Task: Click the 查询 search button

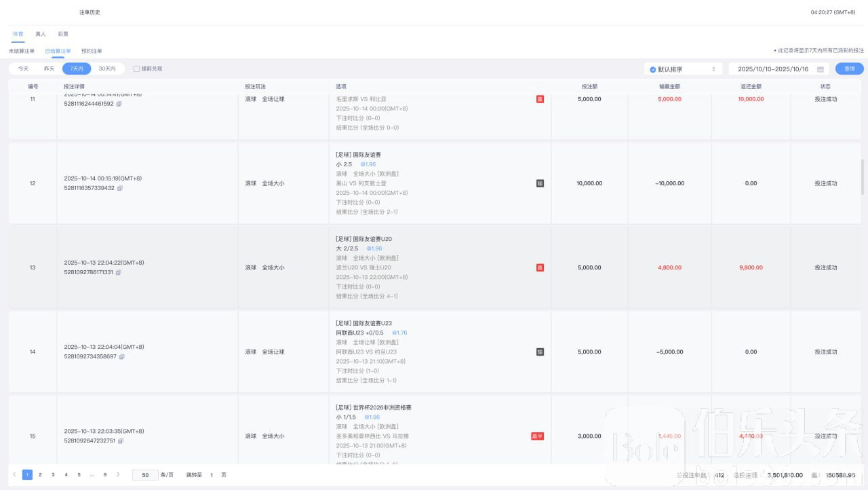Action: coord(849,69)
